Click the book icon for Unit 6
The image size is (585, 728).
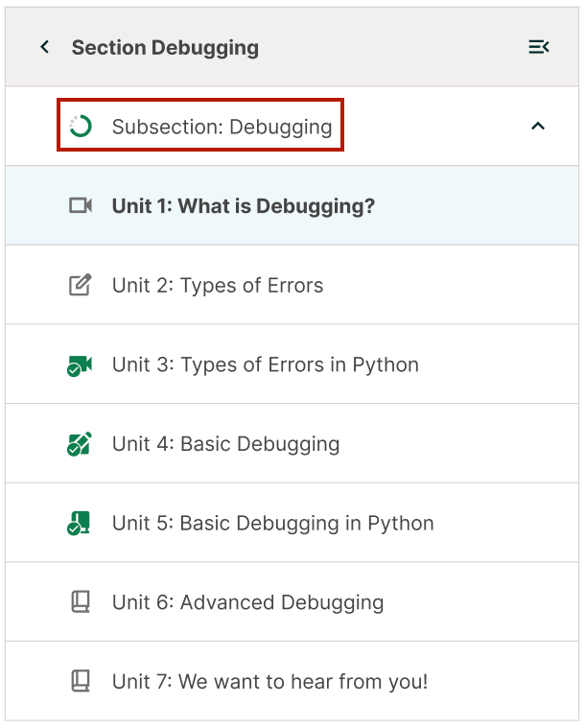point(81,602)
